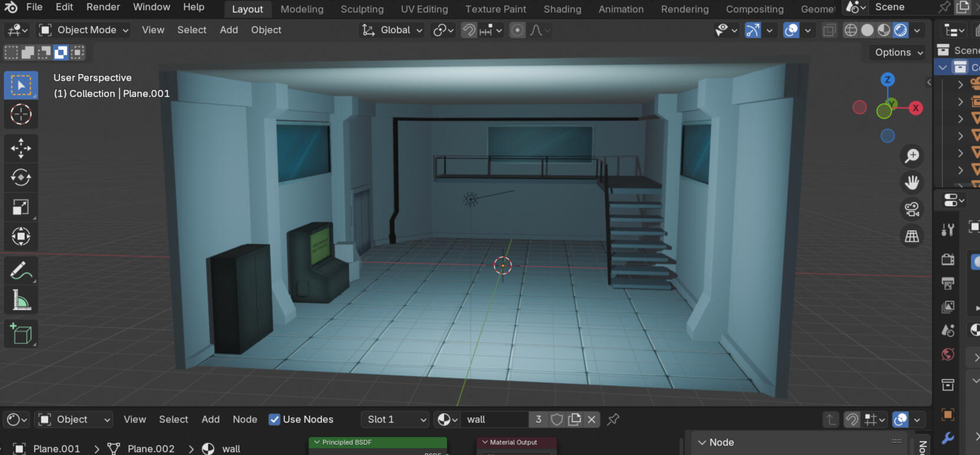
Task: Open the Global transform orientation dropdown
Action: click(392, 30)
